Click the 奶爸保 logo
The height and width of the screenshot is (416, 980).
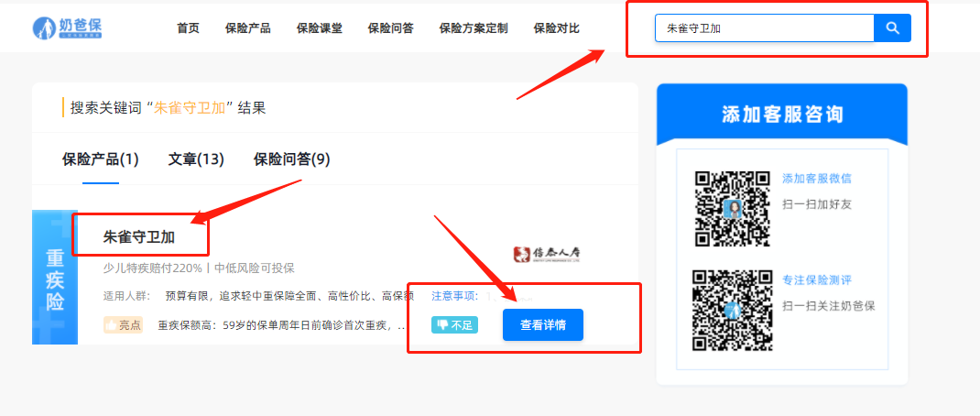pyautogui.click(x=67, y=28)
